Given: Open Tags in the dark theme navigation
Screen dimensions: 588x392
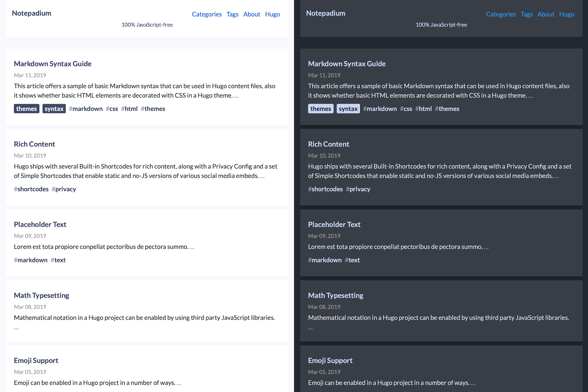Looking at the screenshot, I should [x=526, y=14].
